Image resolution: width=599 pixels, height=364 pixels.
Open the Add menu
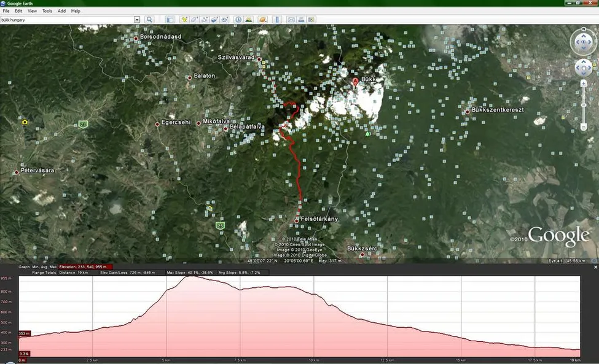(x=61, y=11)
